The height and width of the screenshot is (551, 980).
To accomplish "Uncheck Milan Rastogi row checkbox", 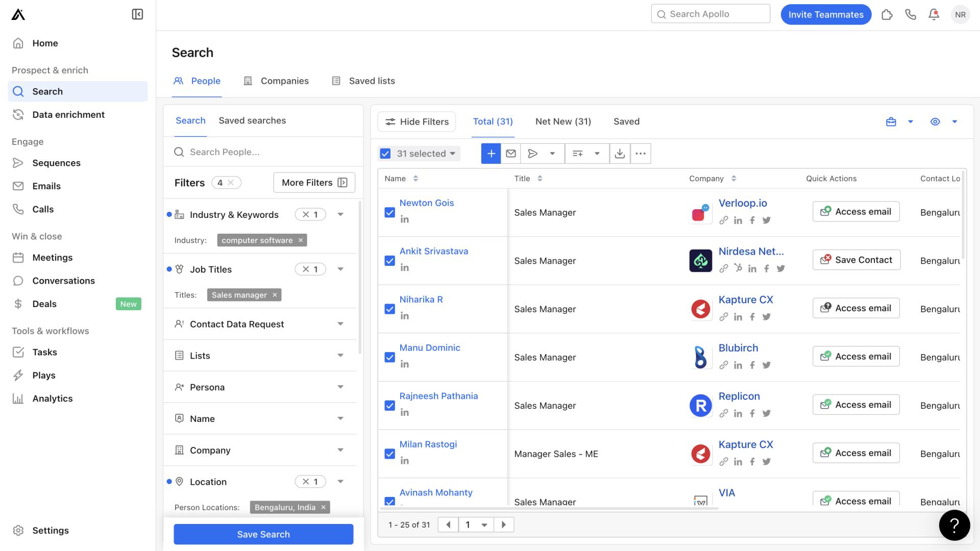I will click(390, 454).
